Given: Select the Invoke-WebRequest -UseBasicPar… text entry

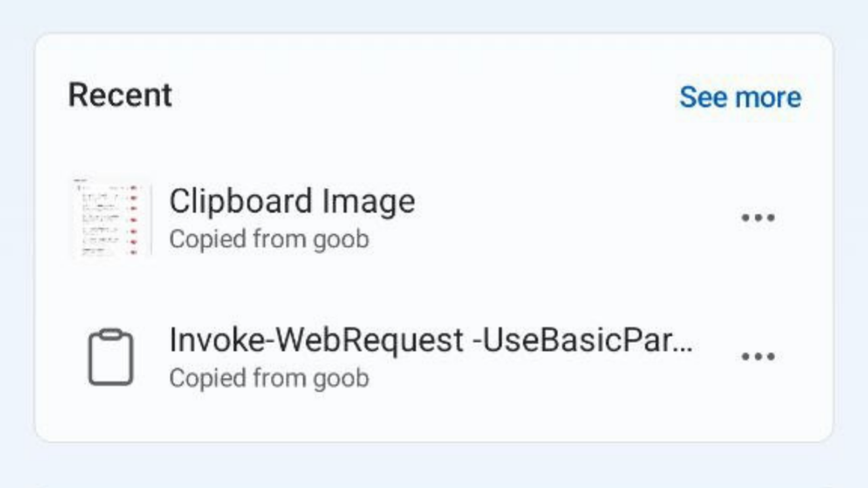Looking at the screenshot, I should tap(431, 340).
